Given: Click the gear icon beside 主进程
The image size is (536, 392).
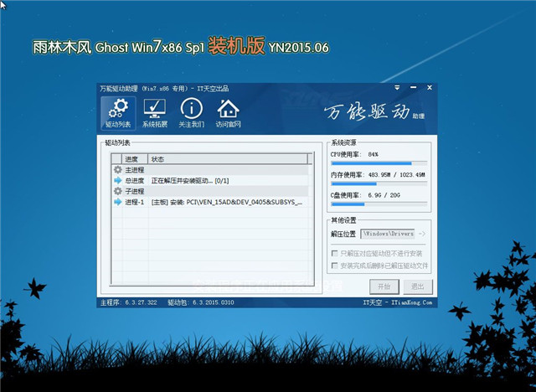Looking at the screenshot, I should click(x=117, y=170).
